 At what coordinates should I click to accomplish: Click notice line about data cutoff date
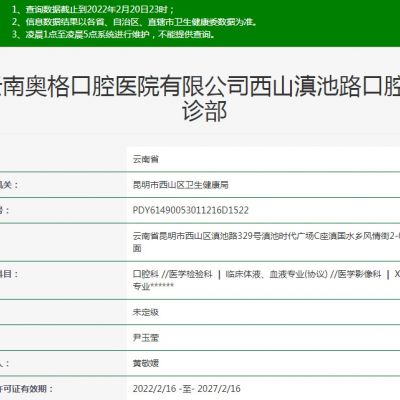[x=93, y=9]
